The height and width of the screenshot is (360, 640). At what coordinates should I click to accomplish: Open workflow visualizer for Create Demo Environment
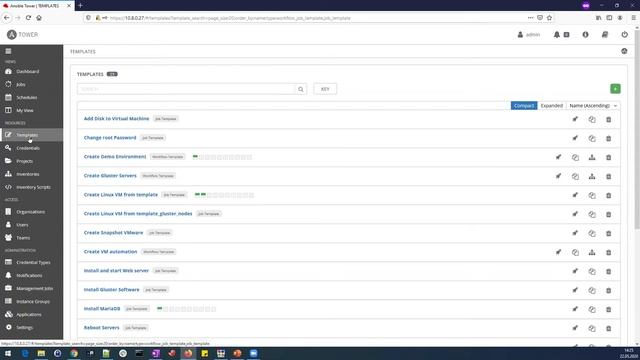pos(592,157)
